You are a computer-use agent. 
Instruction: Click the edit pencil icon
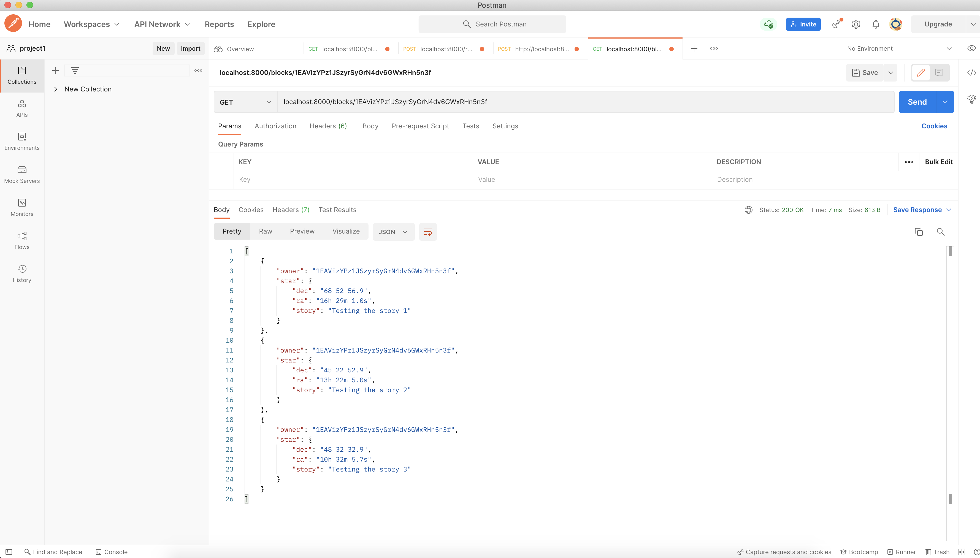[x=921, y=72]
